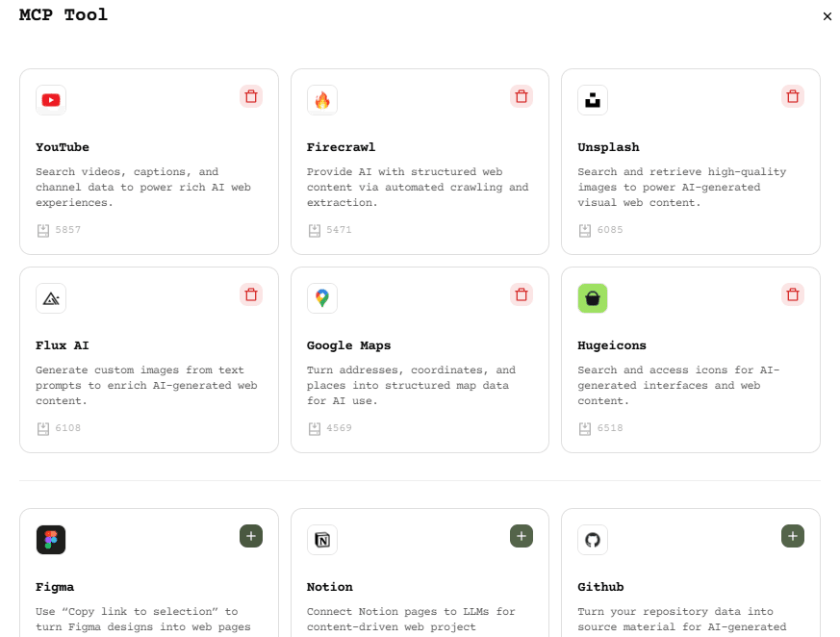This screenshot has width=840, height=637.
Task: Add the Notion tool with plus
Action: point(522,536)
